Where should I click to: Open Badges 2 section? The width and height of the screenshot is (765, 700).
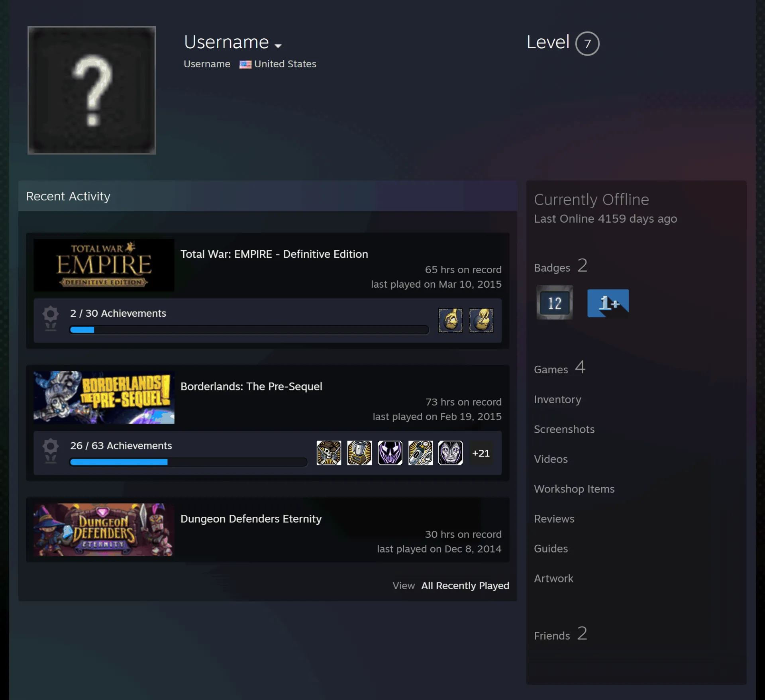(561, 266)
